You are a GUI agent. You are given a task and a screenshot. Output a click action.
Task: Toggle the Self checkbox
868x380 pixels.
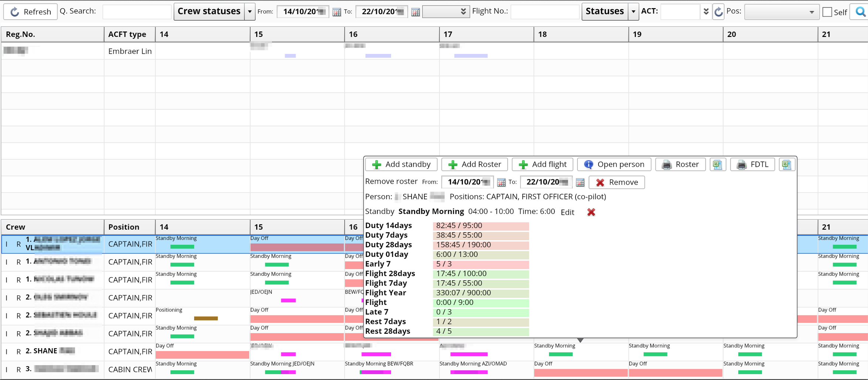coord(827,12)
